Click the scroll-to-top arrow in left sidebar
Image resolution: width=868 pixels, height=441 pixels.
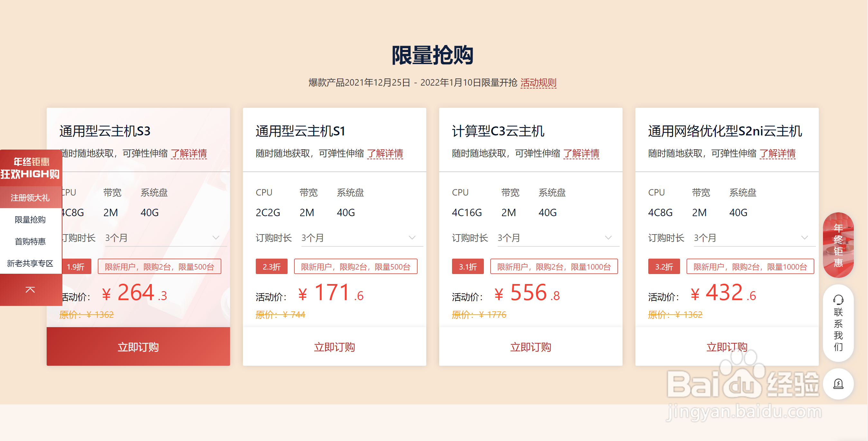[30, 290]
